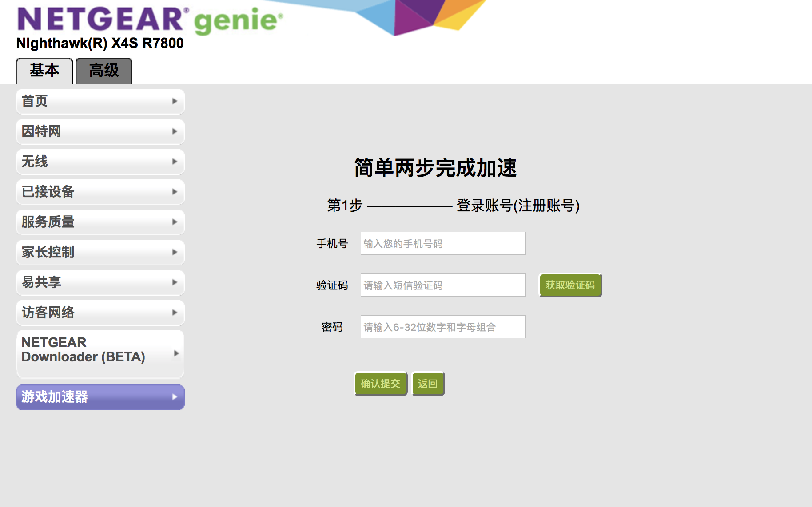The image size is (812, 507).
Task: Click the NETGEAR Downloader arrow icon
Action: 176,353
